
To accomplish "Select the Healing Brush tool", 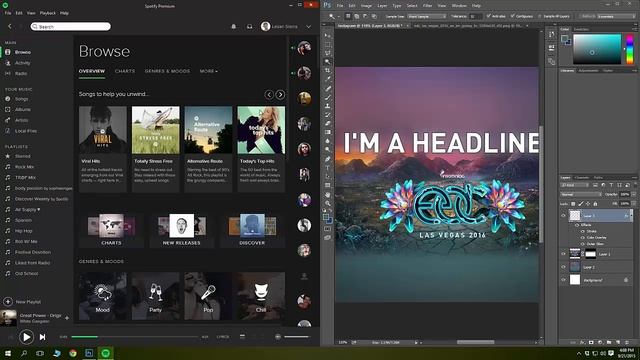I will (328, 88).
